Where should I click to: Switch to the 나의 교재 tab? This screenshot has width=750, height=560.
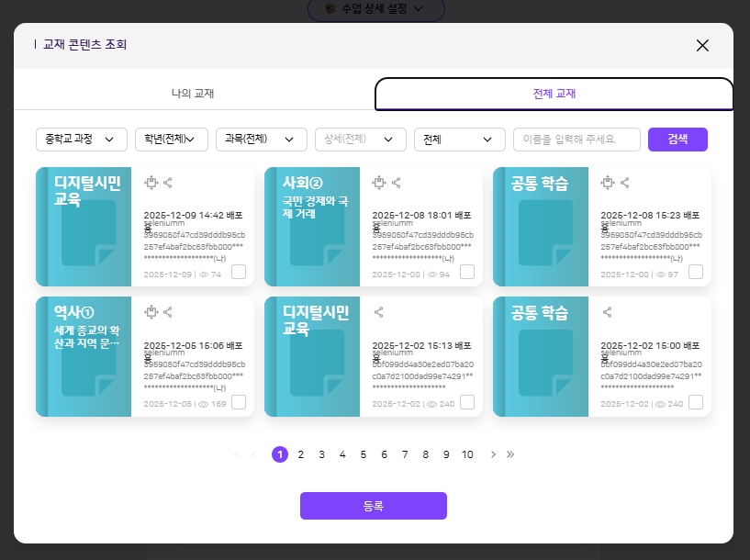click(193, 94)
